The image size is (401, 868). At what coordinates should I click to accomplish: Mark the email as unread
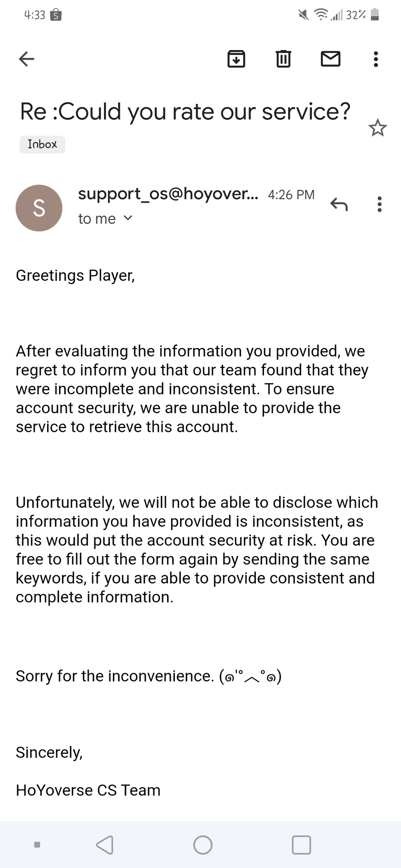click(x=331, y=59)
